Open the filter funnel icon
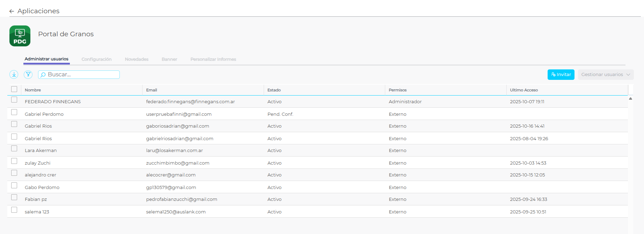Image resolution: width=644 pixels, height=234 pixels. [x=28, y=74]
